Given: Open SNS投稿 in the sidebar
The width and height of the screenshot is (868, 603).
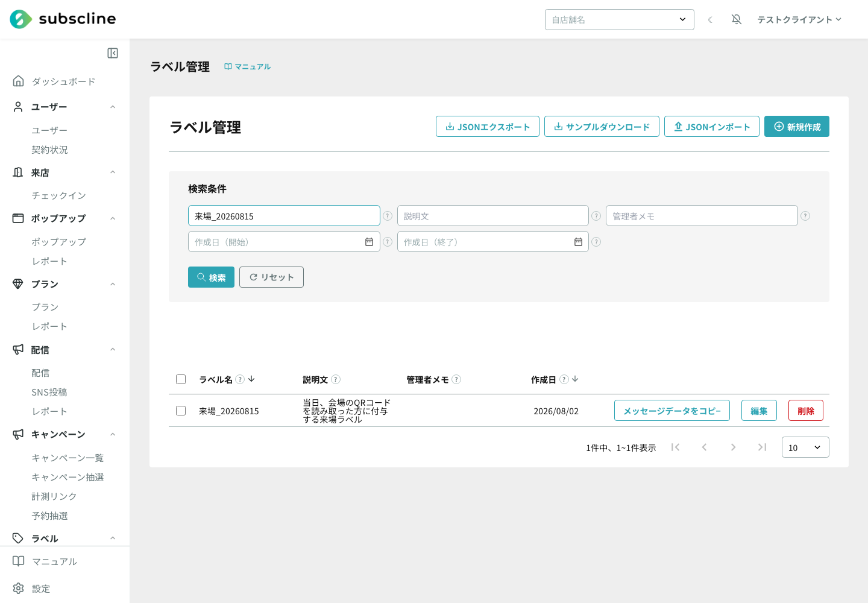Looking at the screenshot, I should coord(49,392).
